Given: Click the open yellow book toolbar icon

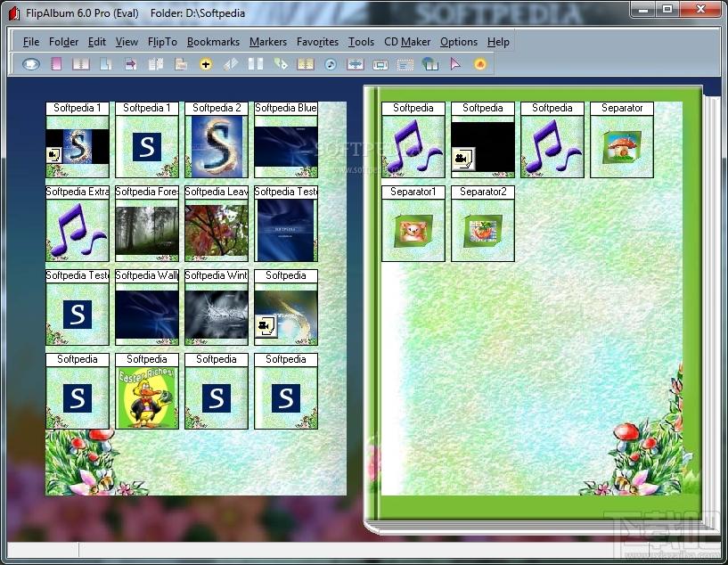Looking at the screenshot, I should pos(306,64).
